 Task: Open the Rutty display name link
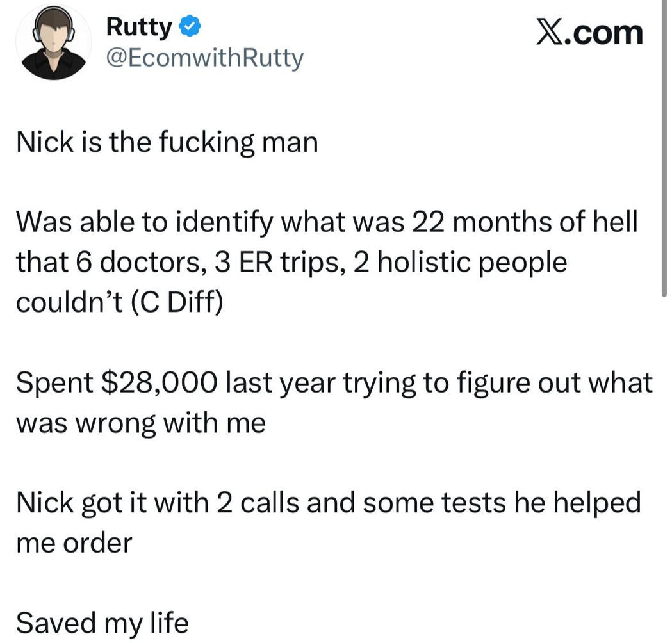tap(139, 27)
